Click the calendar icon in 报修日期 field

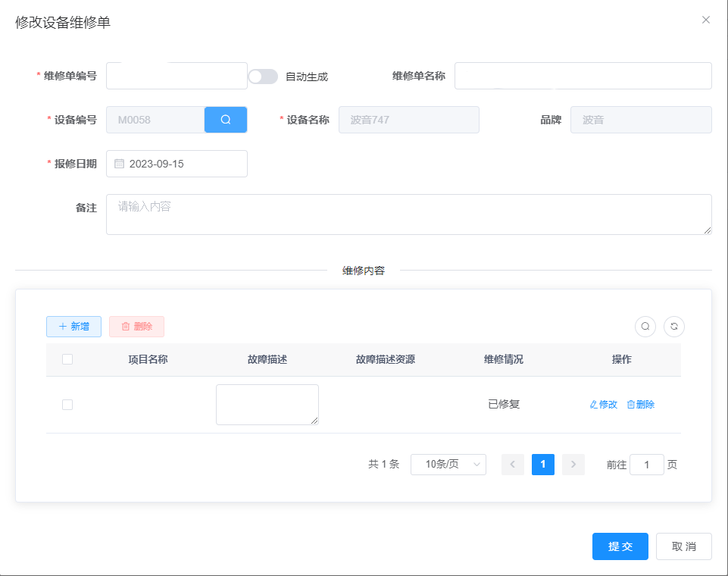119,164
